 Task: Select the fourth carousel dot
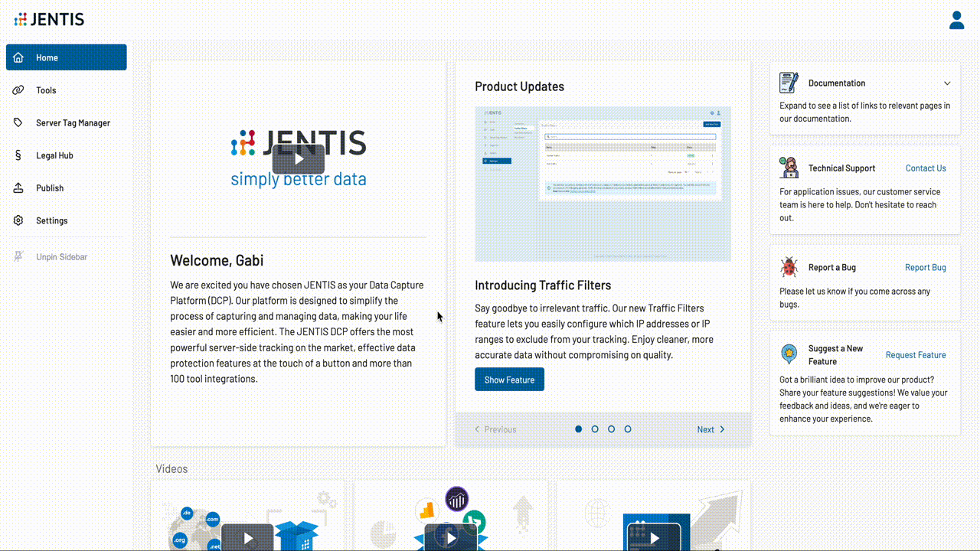click(628, 429)
